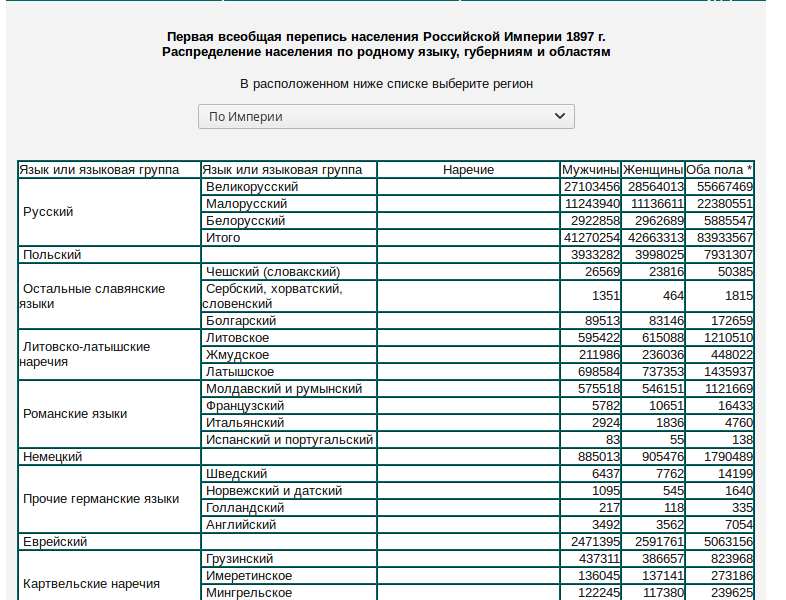
Task: Click the 'Оба пола *' column header
Action: tap(719, 170)
